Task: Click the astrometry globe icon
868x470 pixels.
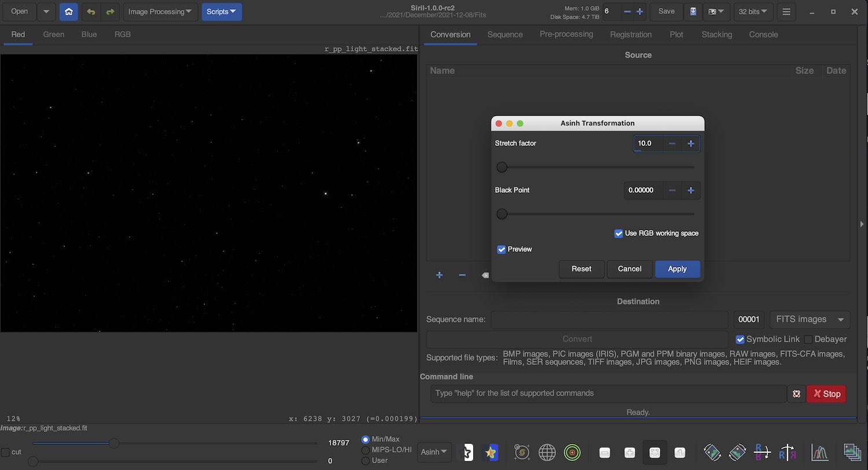Action: [547, 453]
